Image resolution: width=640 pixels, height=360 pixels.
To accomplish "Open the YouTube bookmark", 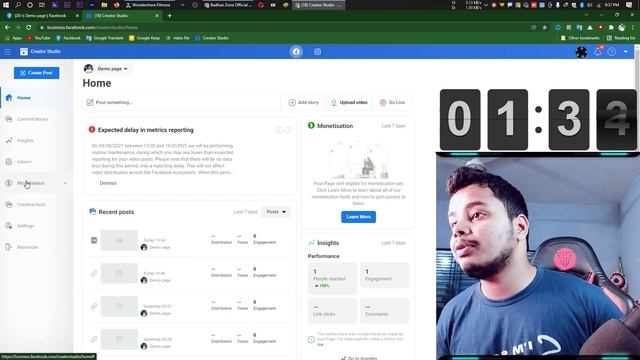I will pyautogui.click(x=39, y=38).
